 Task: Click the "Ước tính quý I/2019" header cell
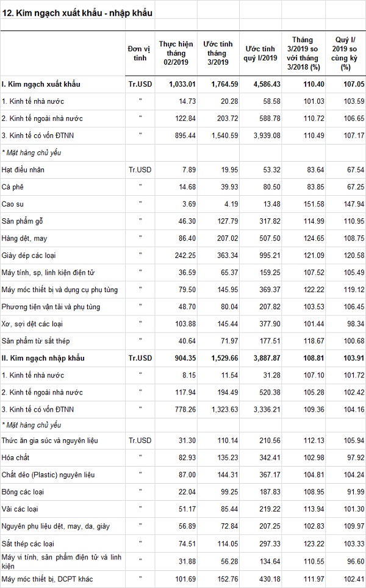pyautogui.click(x=260, y=53)
